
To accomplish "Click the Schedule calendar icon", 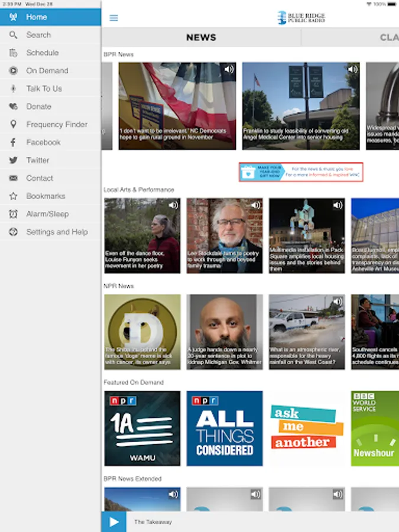I will [13, 53].
